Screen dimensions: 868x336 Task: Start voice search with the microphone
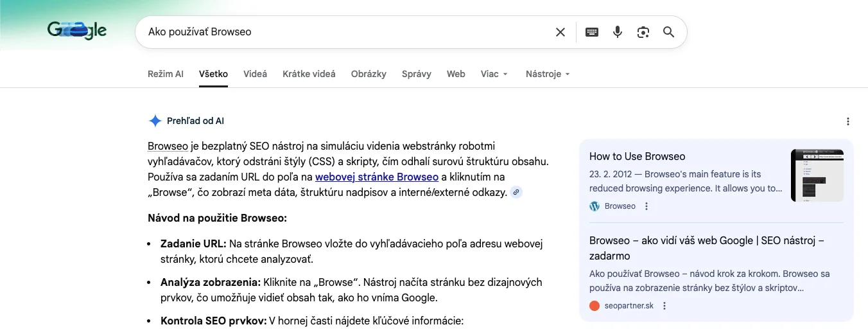pyautogui.click(x=618, y=32)
